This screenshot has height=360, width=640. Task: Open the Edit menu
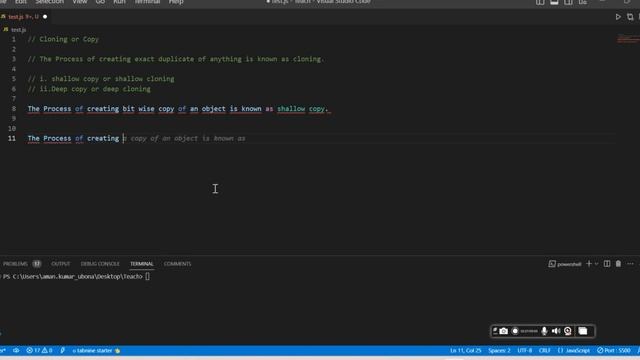[20, 2]
